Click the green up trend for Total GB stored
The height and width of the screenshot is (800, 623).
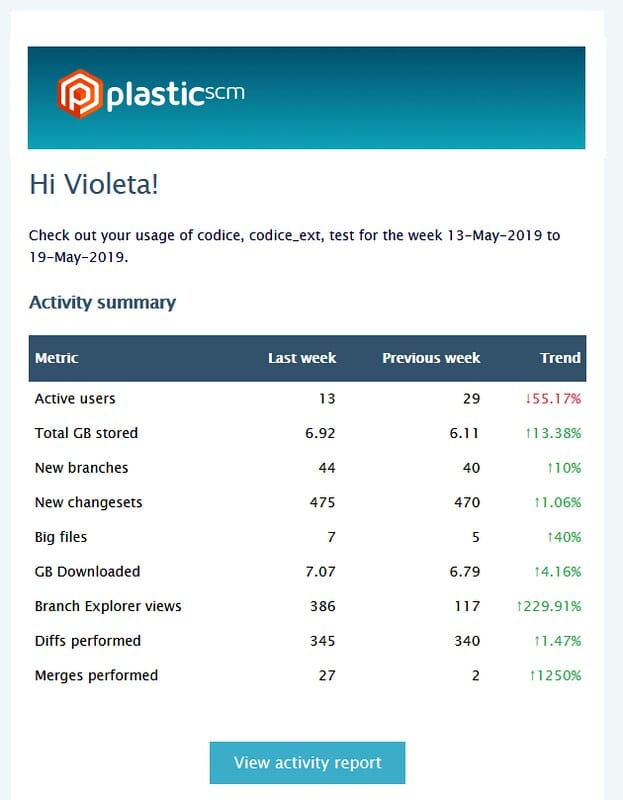552,434
